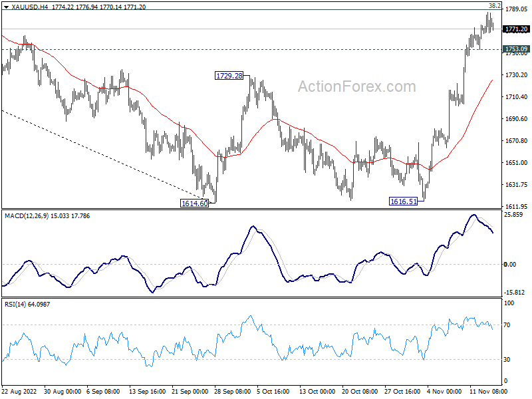The width and height of the screenshot is (532, 399).
Task: Select the 1670.80 price axis value
Action: (516, 140)
